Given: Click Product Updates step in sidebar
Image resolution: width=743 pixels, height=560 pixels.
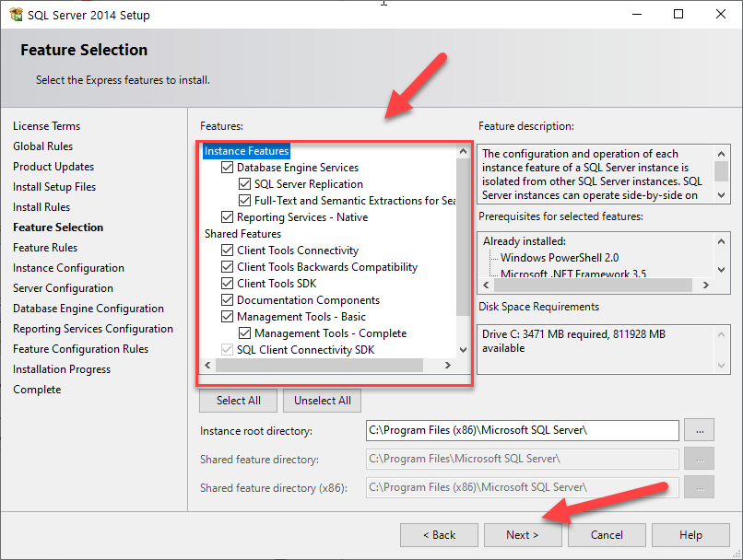Looking at the screenshot, I should click(x=53, y=167).
